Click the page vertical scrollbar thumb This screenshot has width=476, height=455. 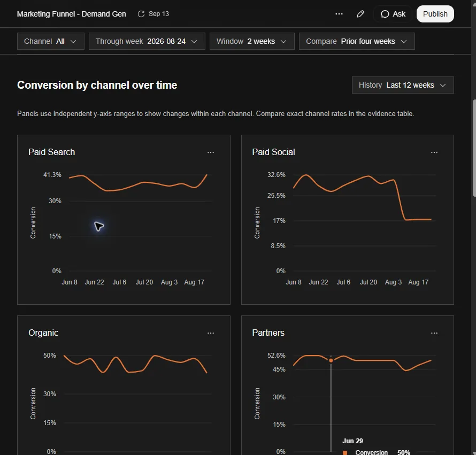(x=474, y=148)
